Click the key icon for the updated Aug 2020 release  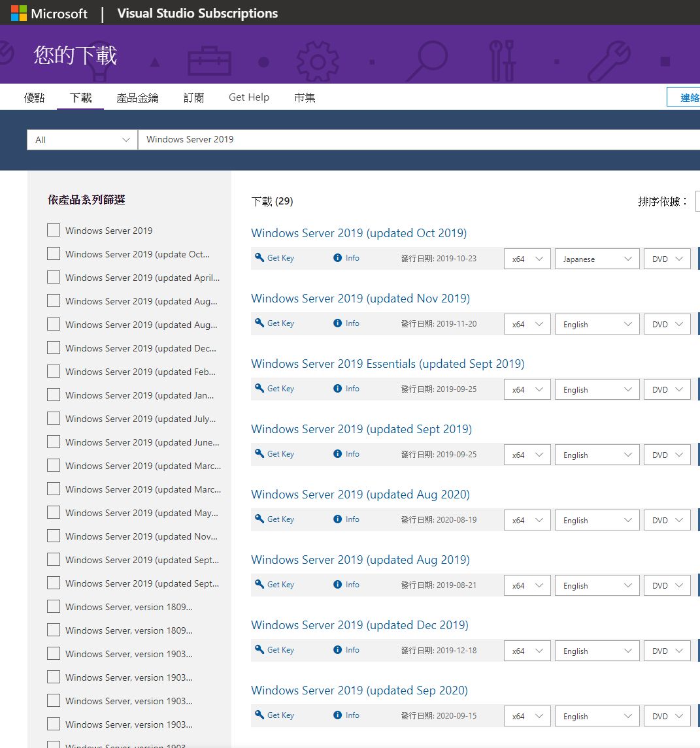pyautogui.click(x=259, y=519)
